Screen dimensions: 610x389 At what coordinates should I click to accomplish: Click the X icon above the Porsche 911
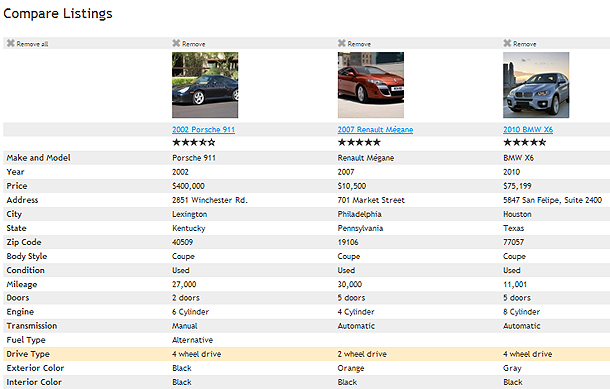click(x=176, y=43)
